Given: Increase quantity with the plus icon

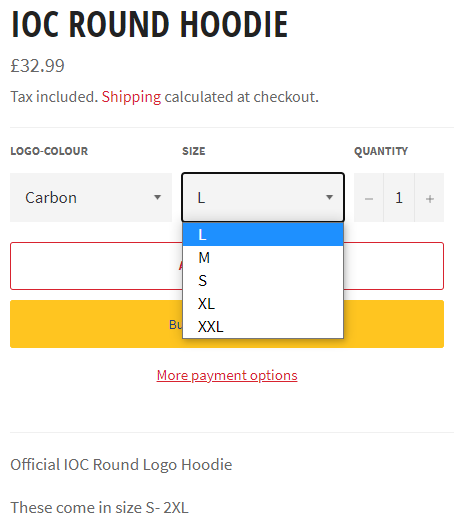Looking at the screenshot, I should pos(430,198).
